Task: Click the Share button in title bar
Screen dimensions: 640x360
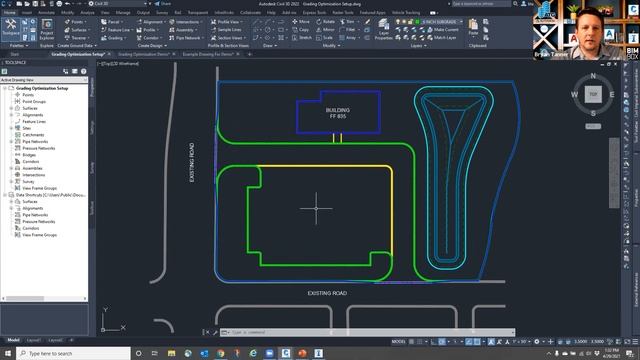Action: [x=163, y=4]
